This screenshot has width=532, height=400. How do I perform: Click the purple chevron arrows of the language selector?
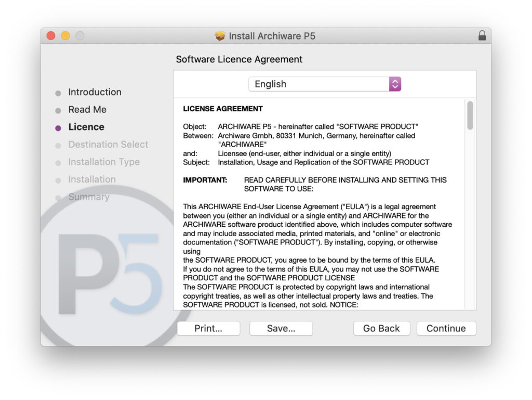pyautogui.click(x=395, y=84)
